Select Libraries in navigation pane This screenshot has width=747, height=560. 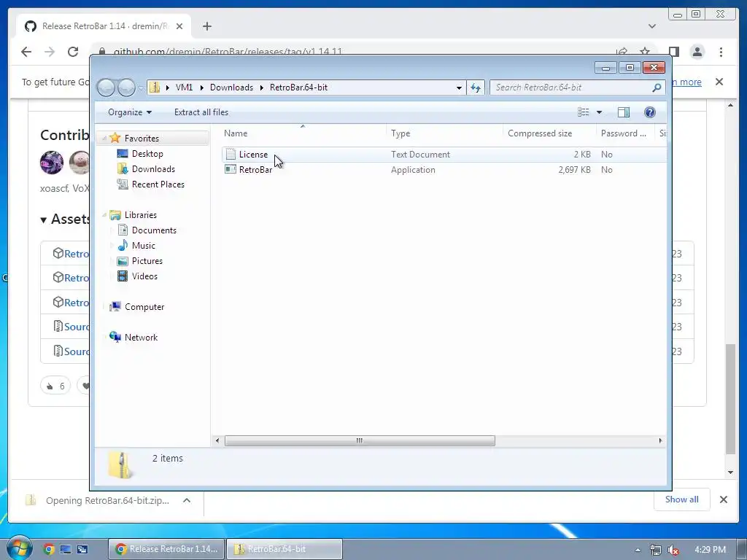[x=140, y=215]
